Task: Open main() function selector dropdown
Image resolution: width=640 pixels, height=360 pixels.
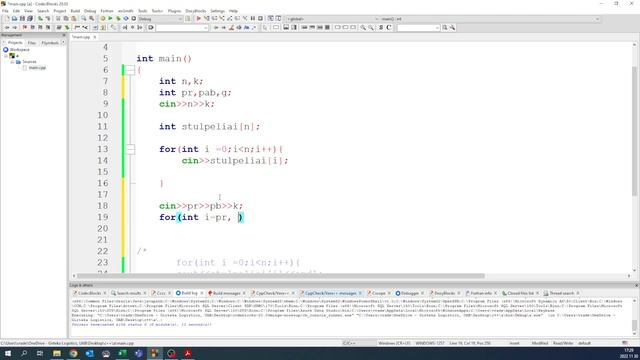Action: click(490, 19)
